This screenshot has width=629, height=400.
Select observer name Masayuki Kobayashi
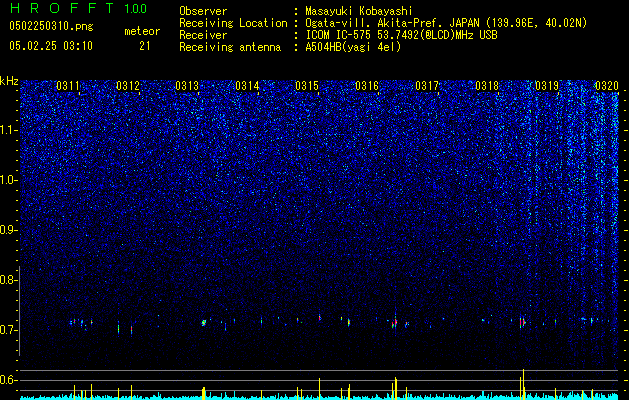(359, 11)
